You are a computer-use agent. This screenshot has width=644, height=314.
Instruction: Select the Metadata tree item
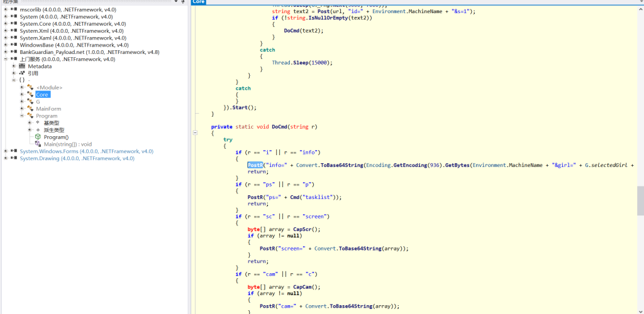(40, 66)
